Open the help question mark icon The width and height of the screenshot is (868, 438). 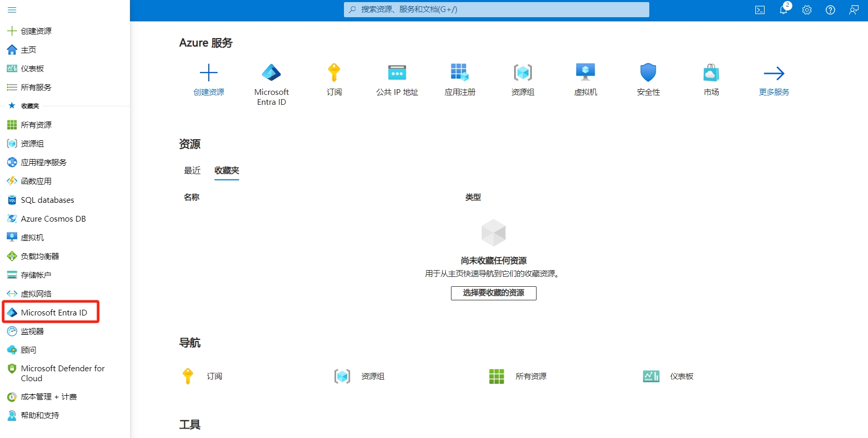tap(830, 10)
